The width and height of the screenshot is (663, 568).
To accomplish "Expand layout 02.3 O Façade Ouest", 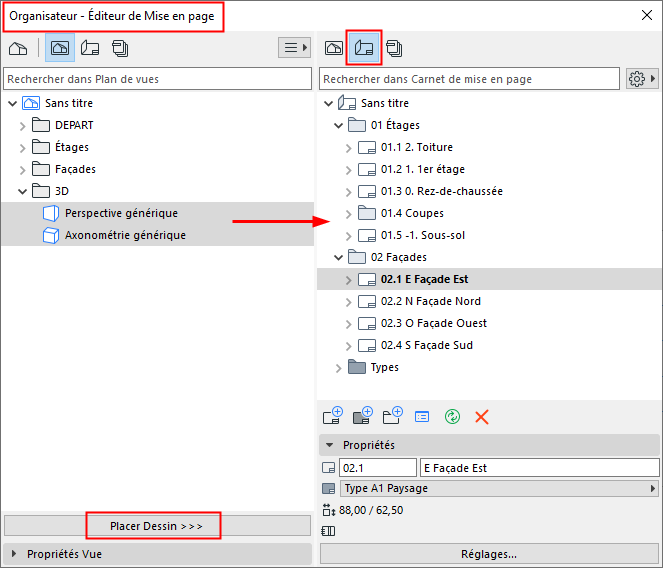I will pyautogui.click(x=348, y=324).
